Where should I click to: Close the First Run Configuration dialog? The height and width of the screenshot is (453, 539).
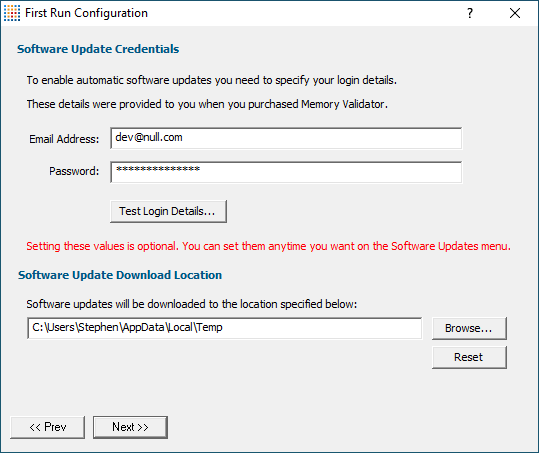coord(515,13)
